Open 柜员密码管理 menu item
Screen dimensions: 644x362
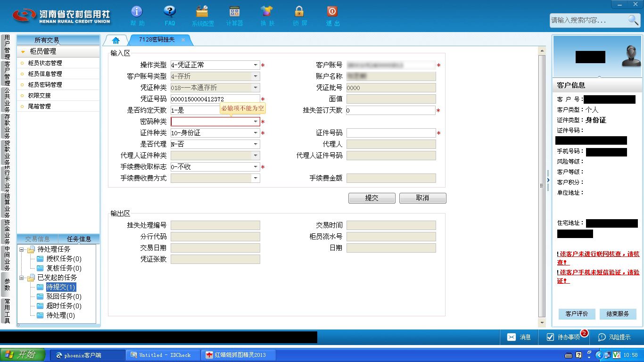point(45,84)
